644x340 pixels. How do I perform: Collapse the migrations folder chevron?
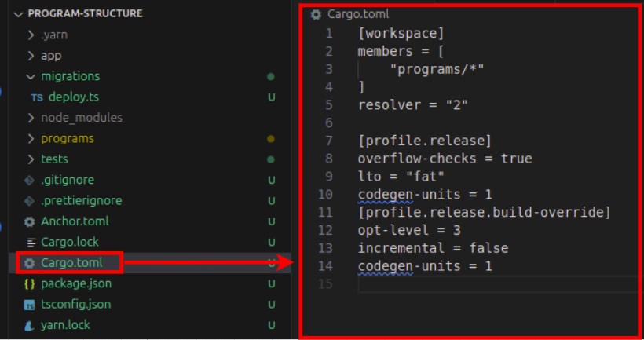pyautogui.click(x=31, y=76)
